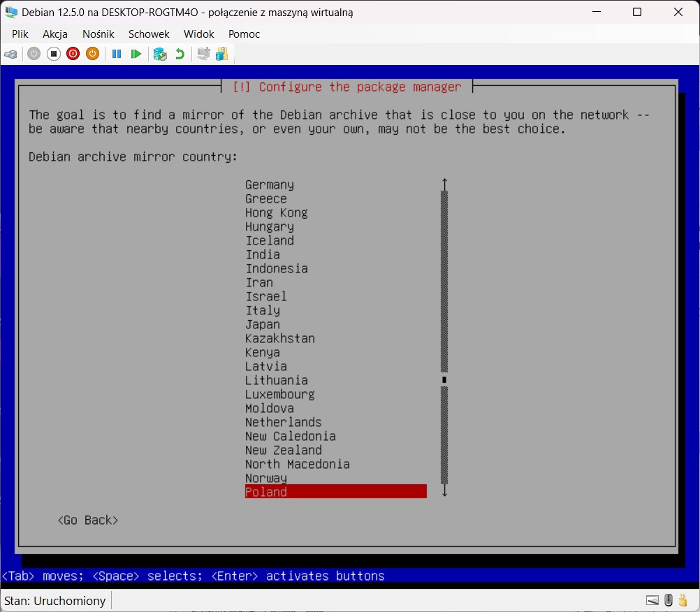Screen dimensions: 700x612
Task: Click the padlock icon in the status bar
Action: coord(683,600)
